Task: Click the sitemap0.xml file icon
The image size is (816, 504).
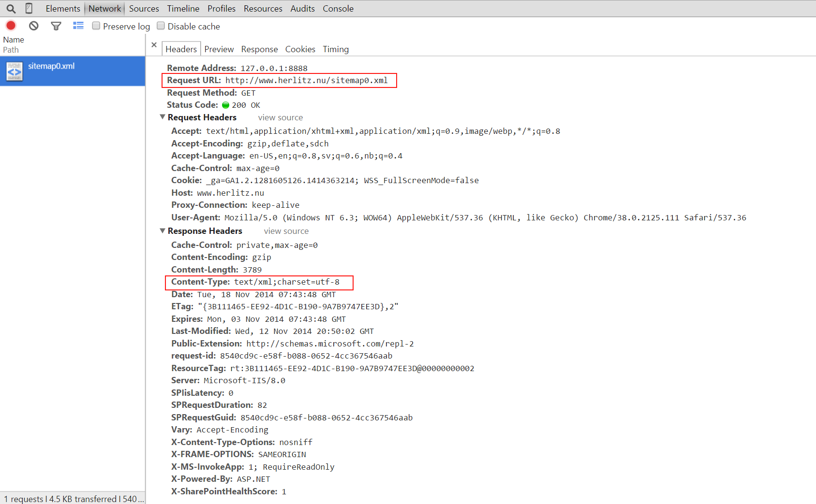Action: (x=14, y=72)
